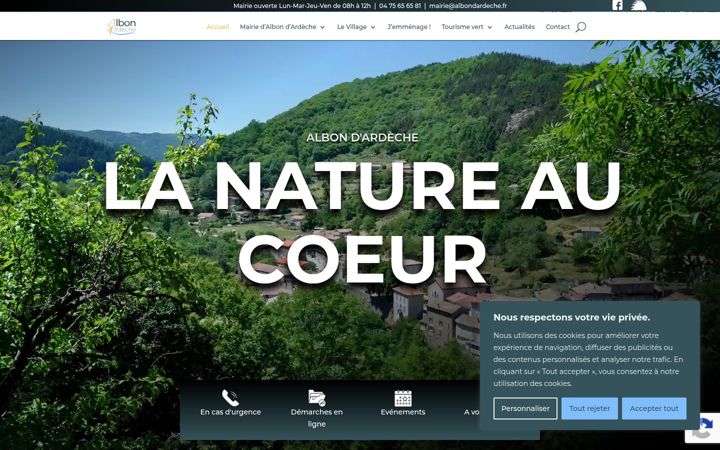Click the Nous respectons votre vie privée heading
720x450 pixels.
[x=571, y=317]
